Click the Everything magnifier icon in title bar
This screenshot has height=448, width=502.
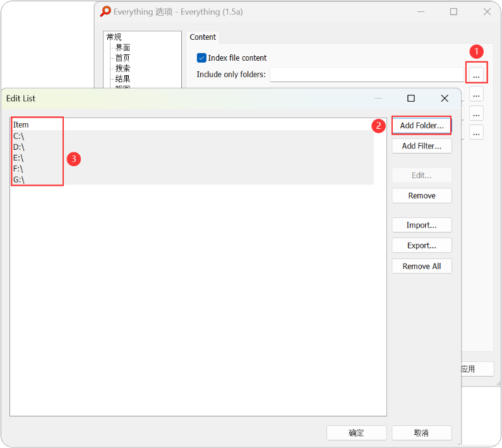click(x=105, y=11)
